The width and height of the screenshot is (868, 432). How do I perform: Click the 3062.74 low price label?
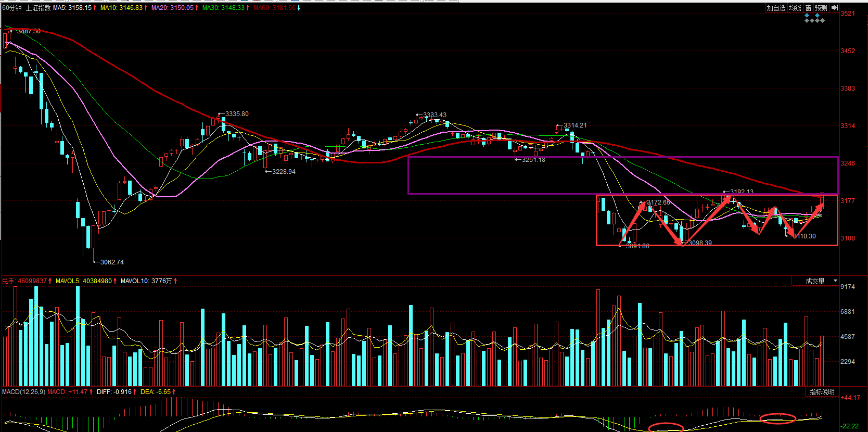coord(112,262)
